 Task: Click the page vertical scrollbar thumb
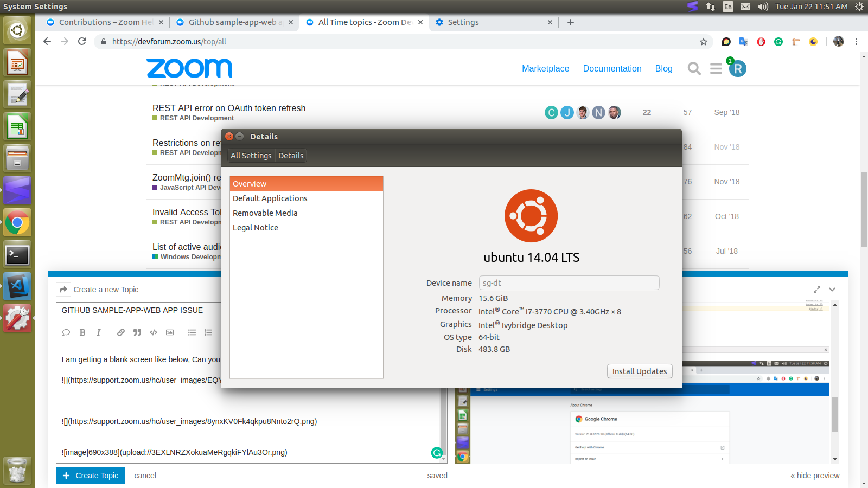pos(864,209)
